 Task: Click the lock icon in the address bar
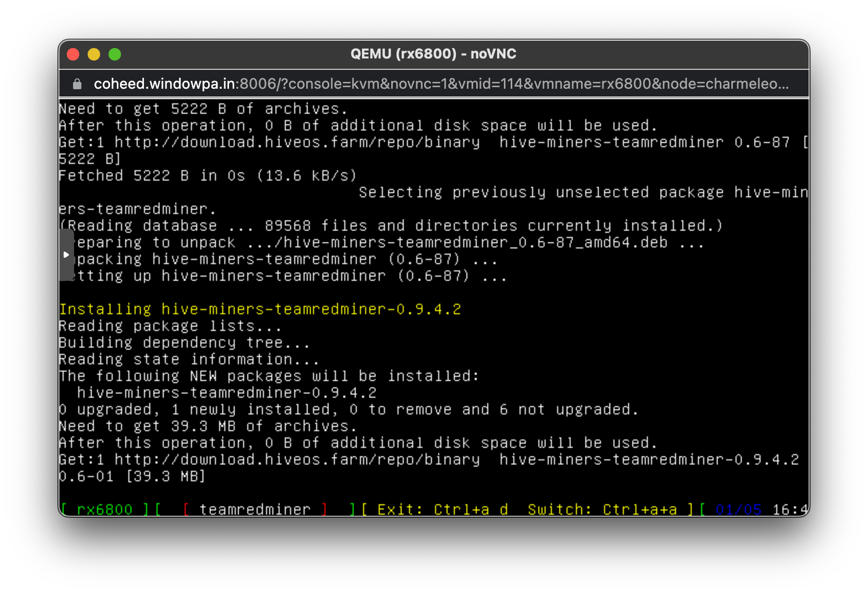point(77,84)
